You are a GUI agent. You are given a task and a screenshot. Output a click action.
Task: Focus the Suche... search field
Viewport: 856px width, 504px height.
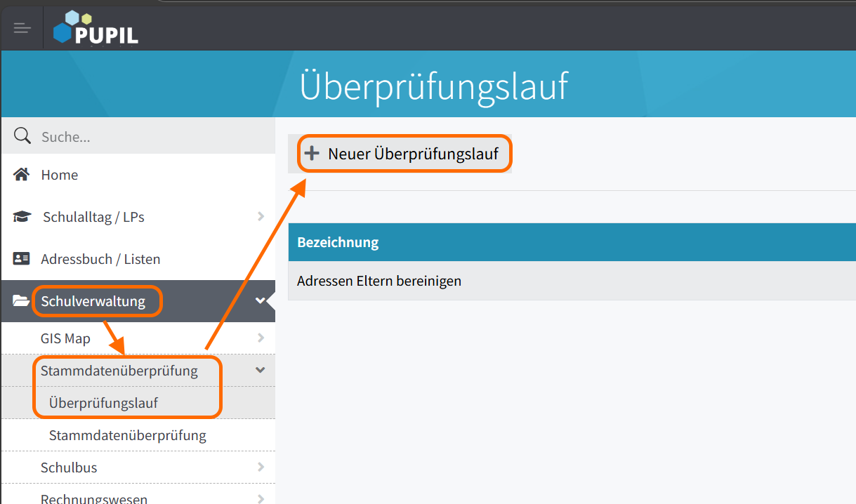tap(147, 137)
